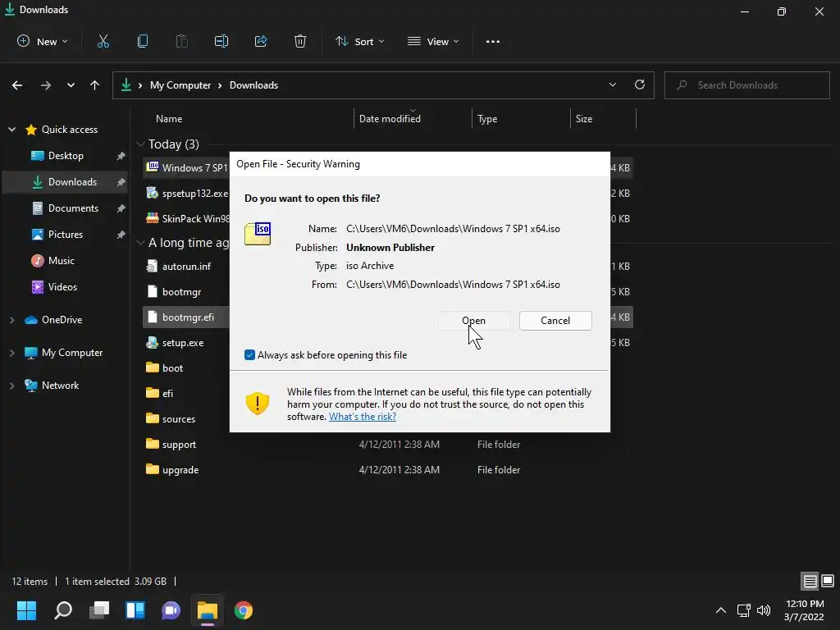Open the Sort dropdown

(x=359, y=41)
